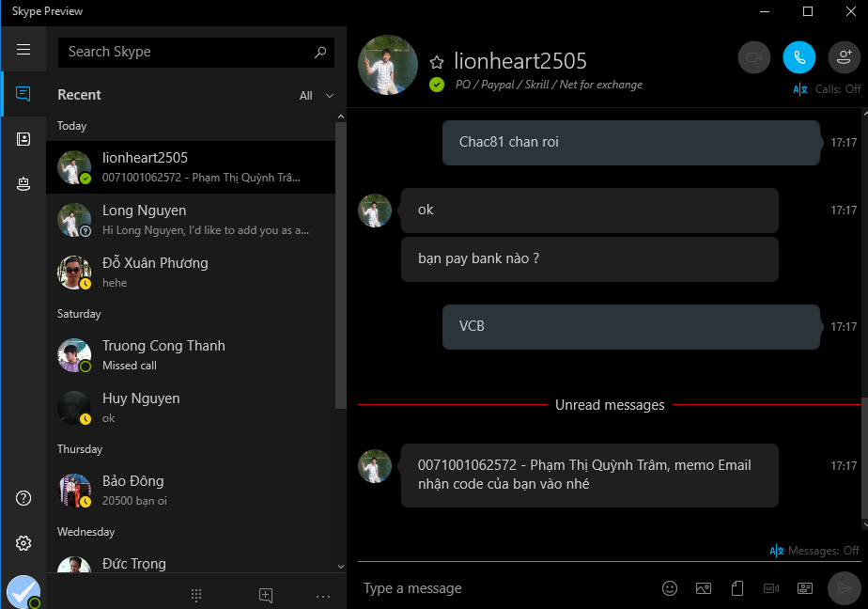Open the dial pad
Image resolution: width=868 pixels, height=609 pixels.
[196, 595]
